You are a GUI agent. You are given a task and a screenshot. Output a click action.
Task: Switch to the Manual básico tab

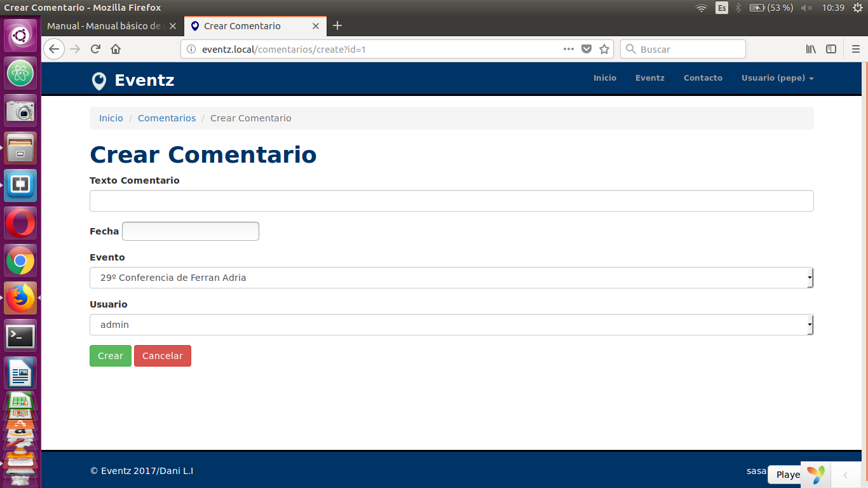(x=105, y=26)
